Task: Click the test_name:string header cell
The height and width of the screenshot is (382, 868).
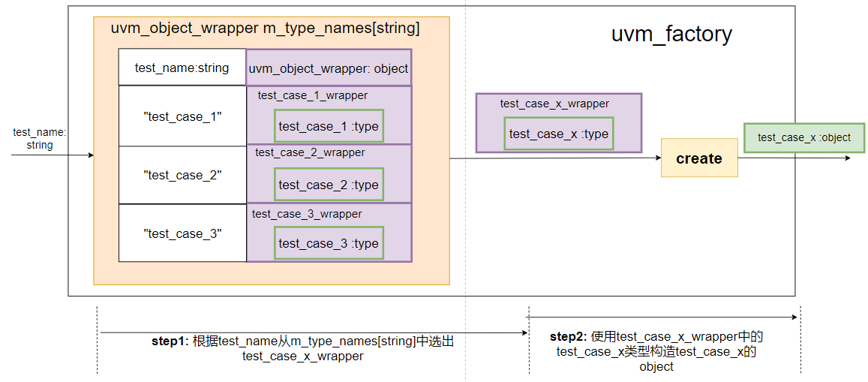Action: click(182, 68)
